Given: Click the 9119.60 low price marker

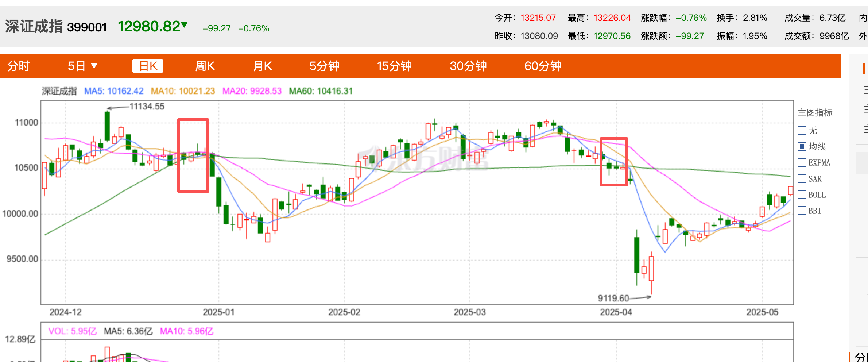Looking at the screenshot, I should coord(613,298).
